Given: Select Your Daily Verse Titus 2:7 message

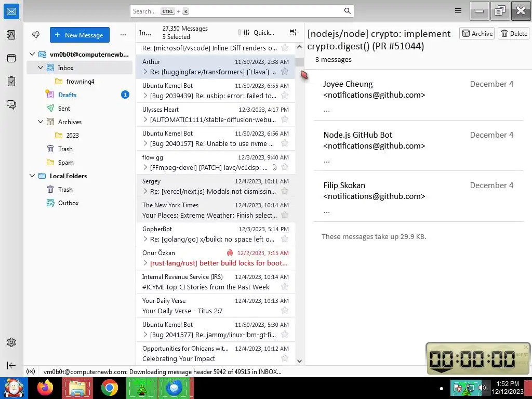Looking at the screenshot, I should (216, 305).
